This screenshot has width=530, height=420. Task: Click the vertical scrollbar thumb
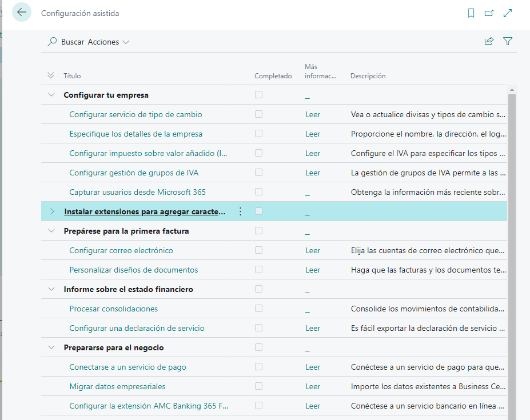pos(512,257)
